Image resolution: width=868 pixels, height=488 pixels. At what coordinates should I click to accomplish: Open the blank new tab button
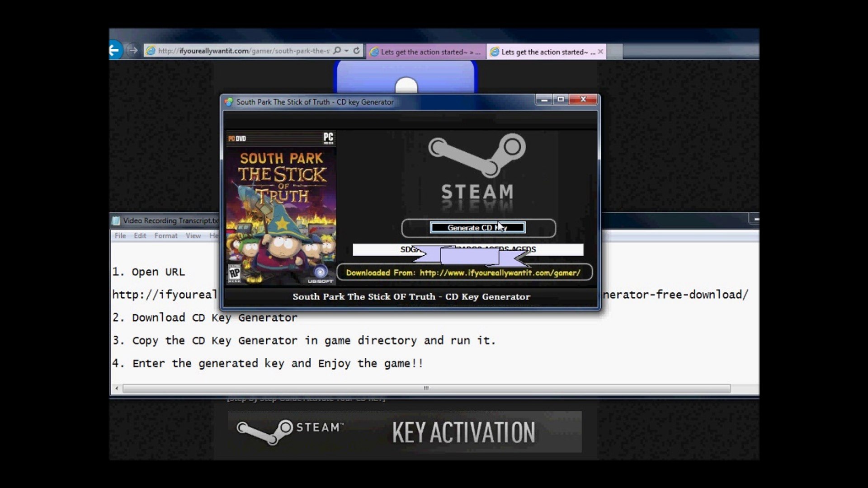click(615, 52)
